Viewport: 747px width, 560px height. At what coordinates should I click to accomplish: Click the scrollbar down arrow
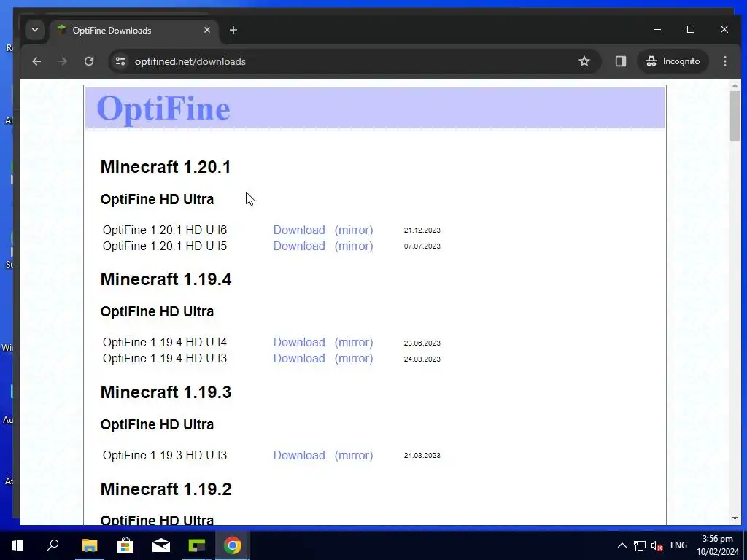(735, 518)
